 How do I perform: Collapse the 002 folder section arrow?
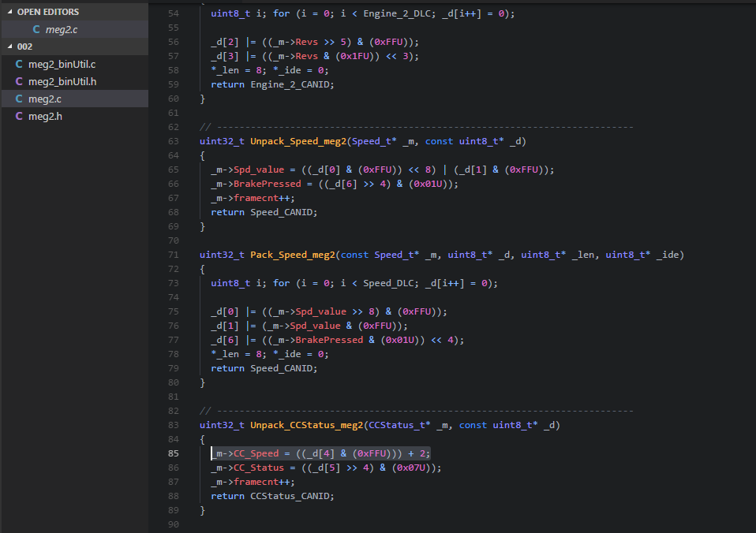tap(9, 47)
